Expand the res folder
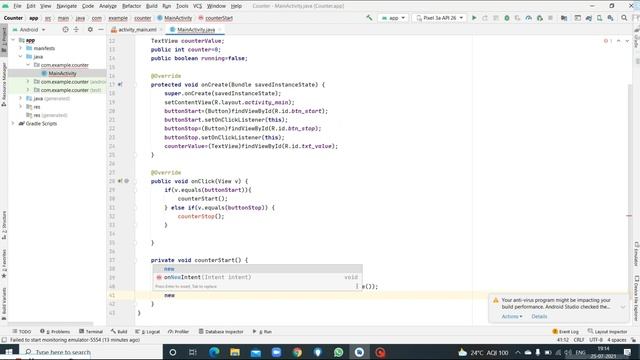Screen dimensions: 640x360 (x=21, y=107)
